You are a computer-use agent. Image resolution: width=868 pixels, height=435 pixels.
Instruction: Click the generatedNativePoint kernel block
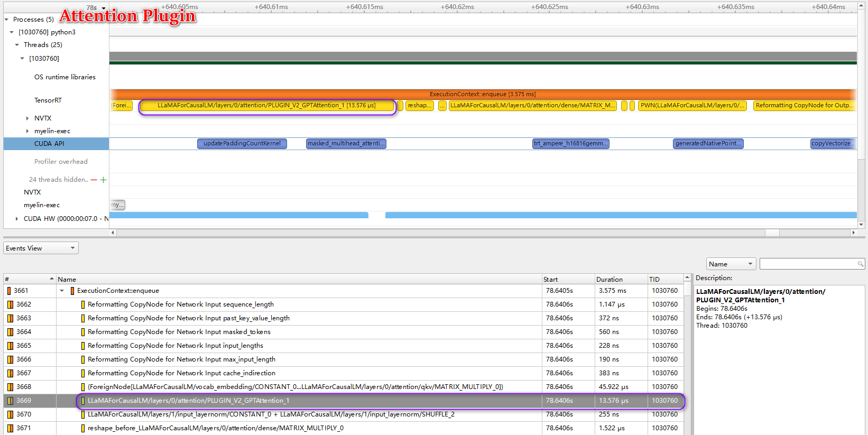(709, 144)
